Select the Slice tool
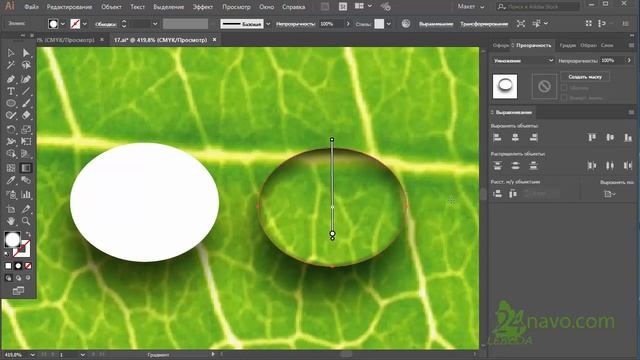Viewport: 640px width, 360px height. [26, 209]
